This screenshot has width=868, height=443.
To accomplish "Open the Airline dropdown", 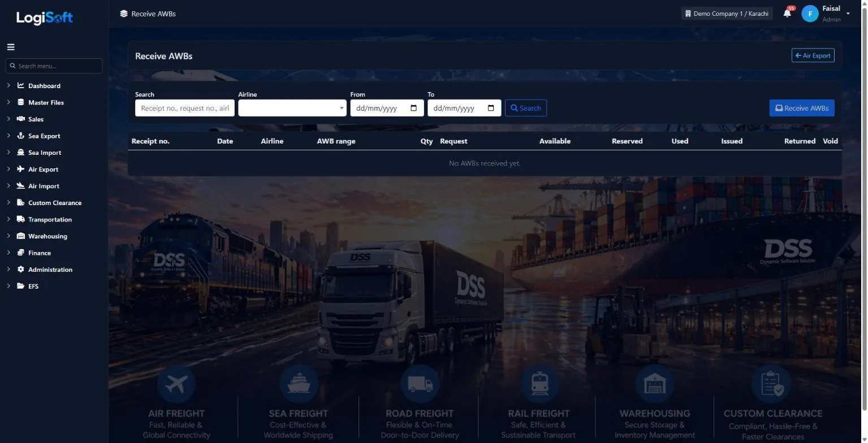I will pyautogui.click(x=292, y=108).
